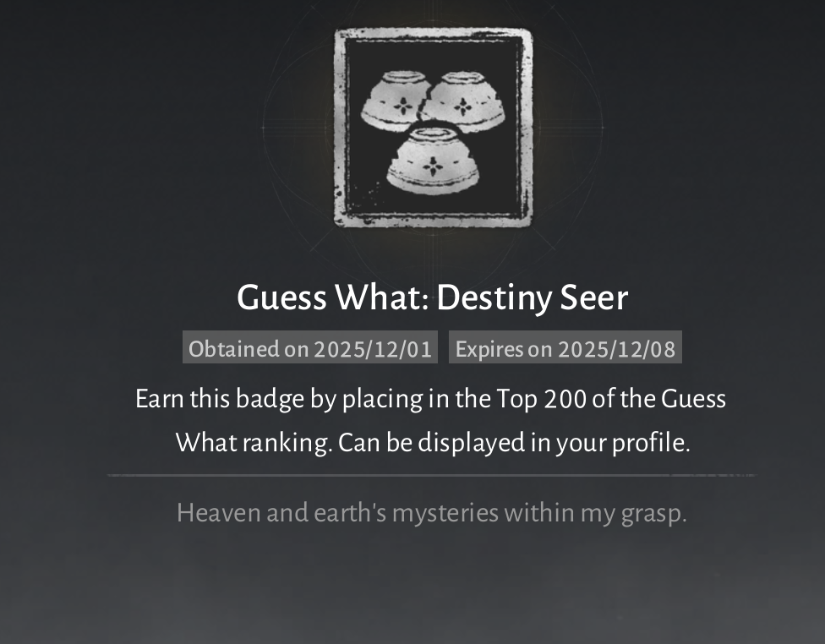Click the Guess What: Destiny Seer title
This screenshot has height=644, width=825.
point(433,297)
